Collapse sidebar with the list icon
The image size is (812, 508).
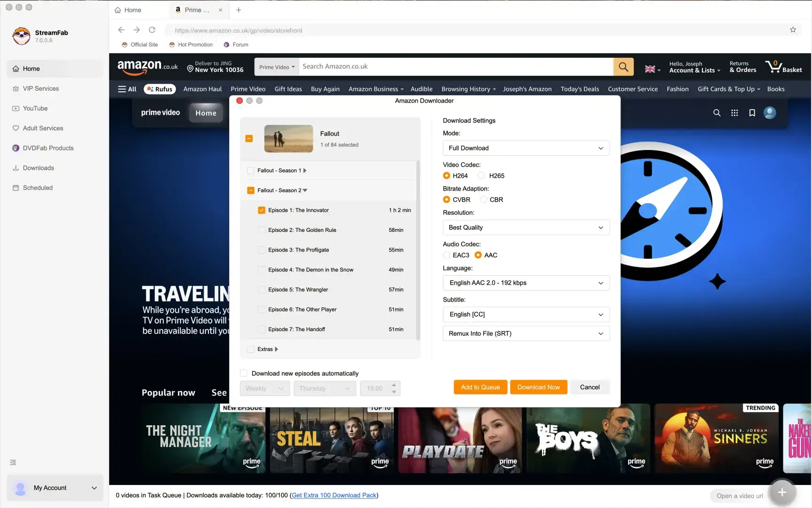tap(13, 462)
